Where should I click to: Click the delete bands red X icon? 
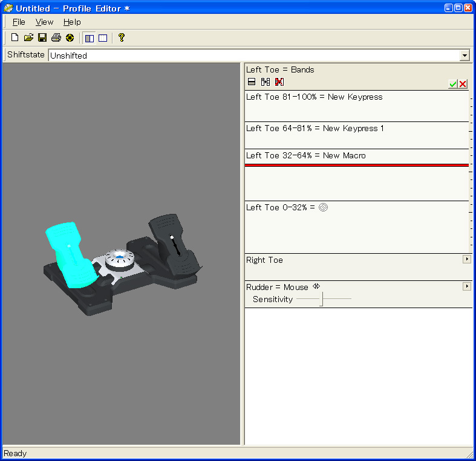tap(279, 82)
